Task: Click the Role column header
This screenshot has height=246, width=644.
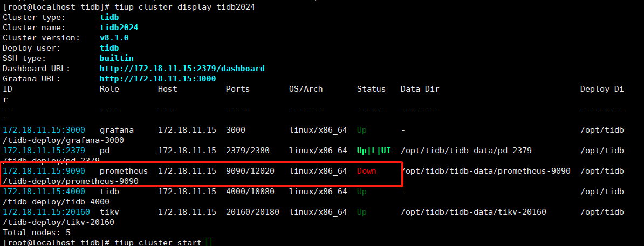Action: [109, 89]
